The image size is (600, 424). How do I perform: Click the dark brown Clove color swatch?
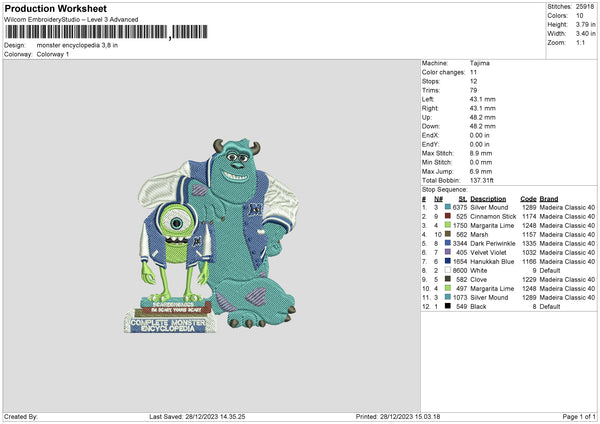448,279
